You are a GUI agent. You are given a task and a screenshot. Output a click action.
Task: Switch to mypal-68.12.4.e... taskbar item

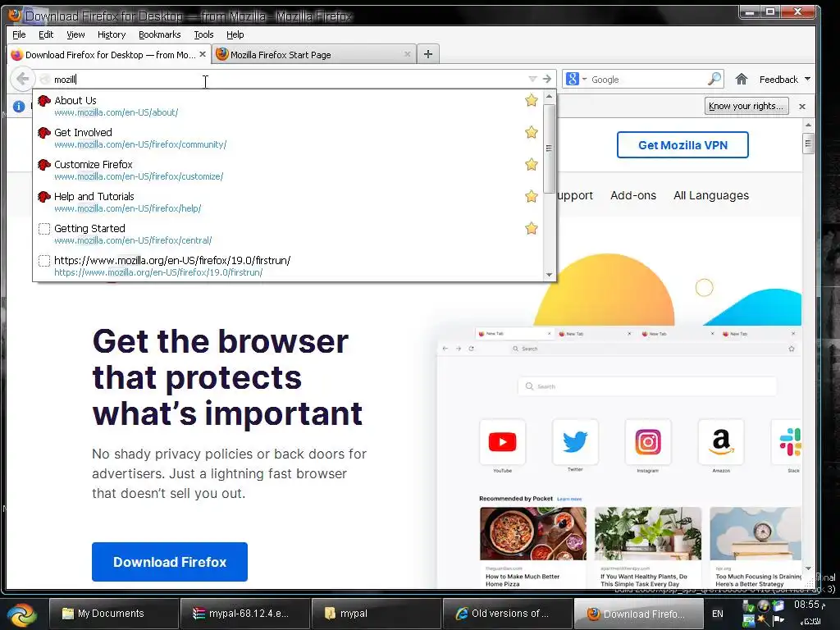click(x=244, y=614)
